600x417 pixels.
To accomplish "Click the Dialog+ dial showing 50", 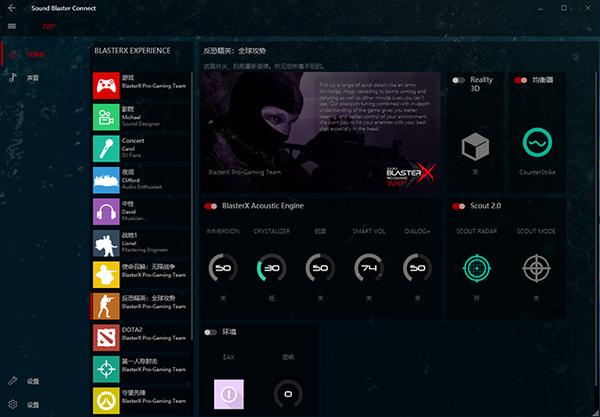I will (417, 268).
